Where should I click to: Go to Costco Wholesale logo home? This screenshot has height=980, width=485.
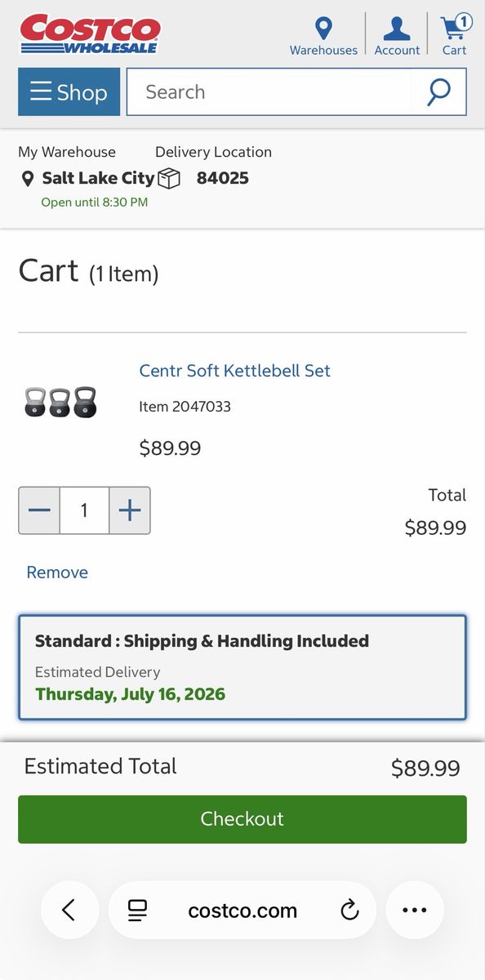[x=90, y=34]
